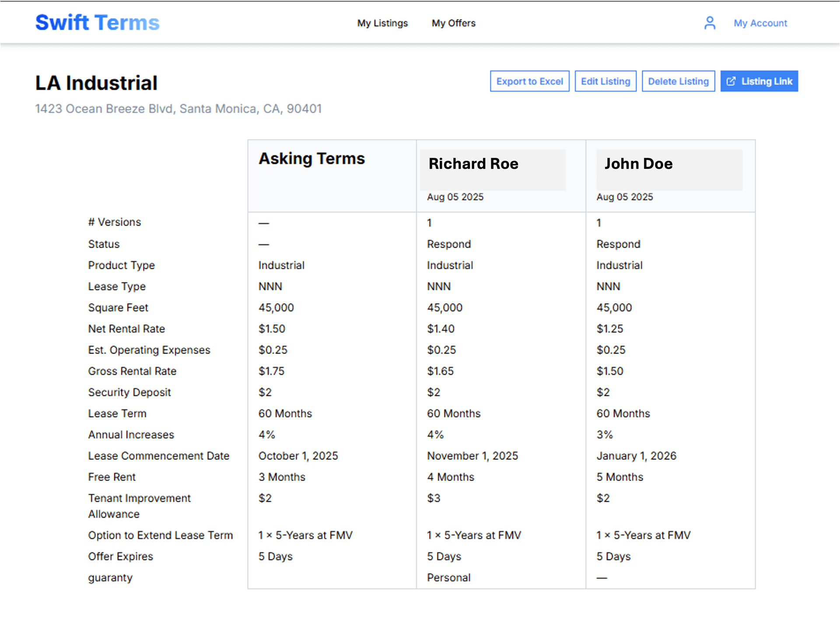The height and width of the screenshot is (628, 840).
Task: Click the external link icon on Listing Link
Action: coord(731,81)
